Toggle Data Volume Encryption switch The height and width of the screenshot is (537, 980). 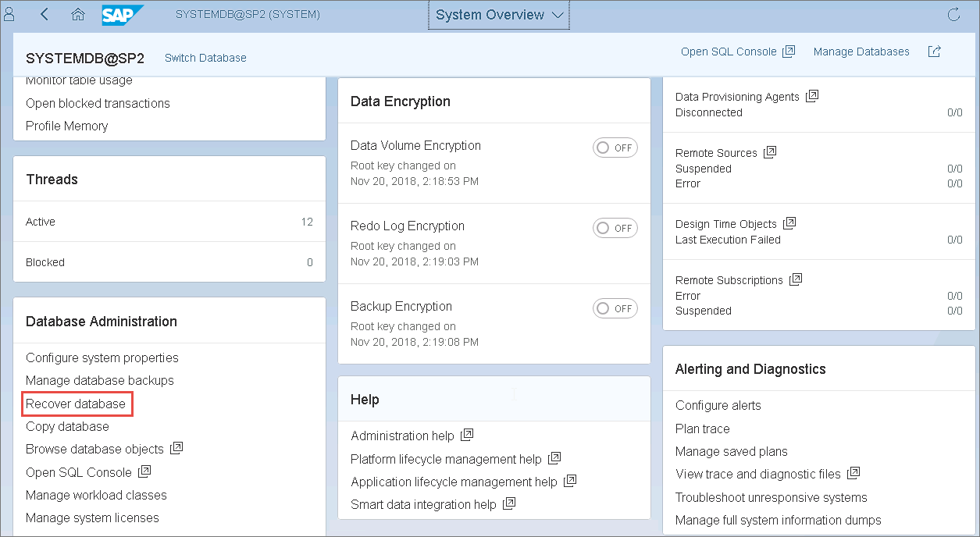click(615, 148)
